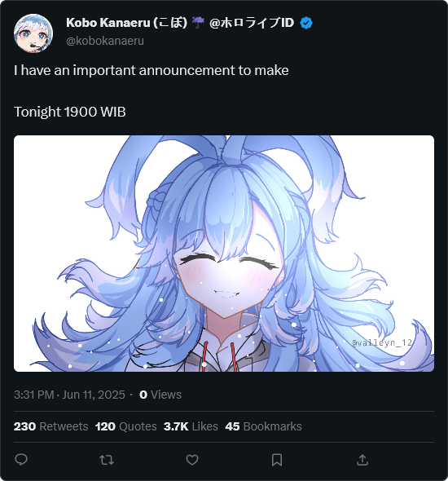This screenshot has height=481, width=448.
Task: Click the @valleyn_12 watermark on the artwork
Action: pos(382,342)
